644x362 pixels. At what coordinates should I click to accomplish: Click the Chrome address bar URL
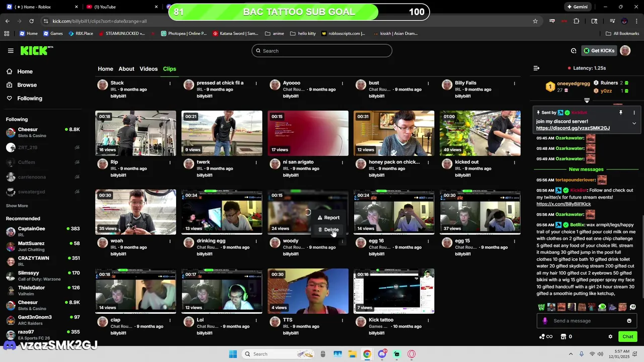click(100, 21)
